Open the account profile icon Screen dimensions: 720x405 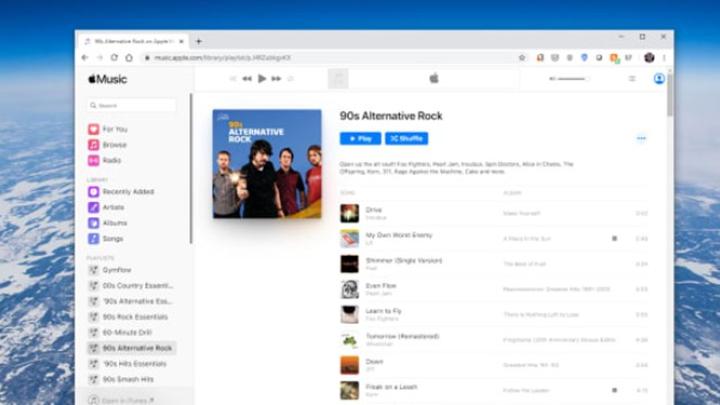click(x=659, y=79)
